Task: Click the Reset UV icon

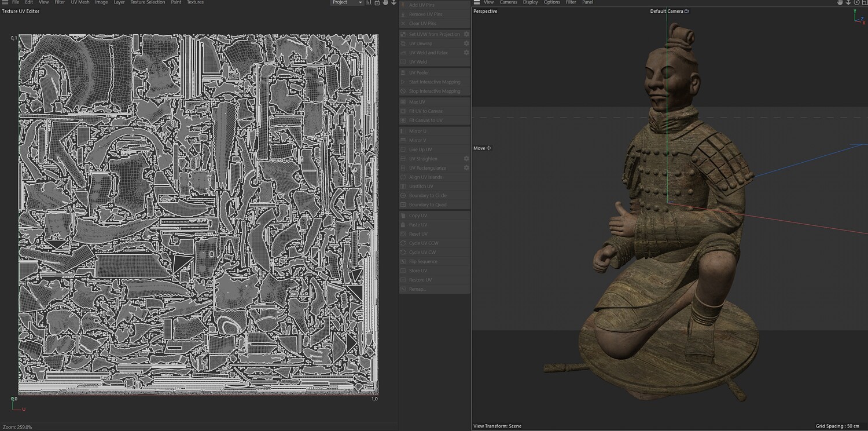Action: coord(403,234)
